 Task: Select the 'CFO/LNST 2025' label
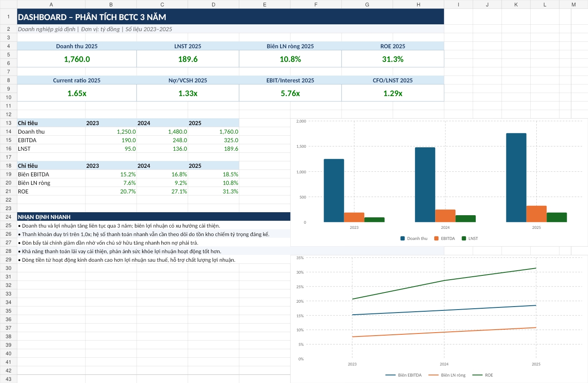click(x=393, y=80)
